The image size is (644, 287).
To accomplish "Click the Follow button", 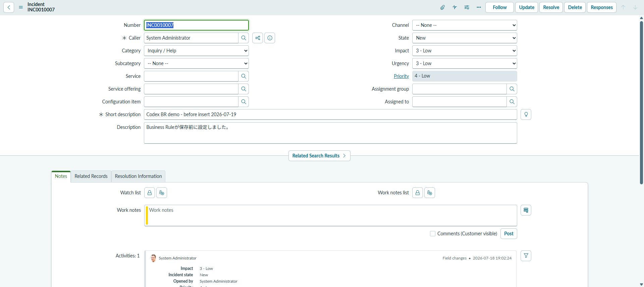I will coord(499,7).
